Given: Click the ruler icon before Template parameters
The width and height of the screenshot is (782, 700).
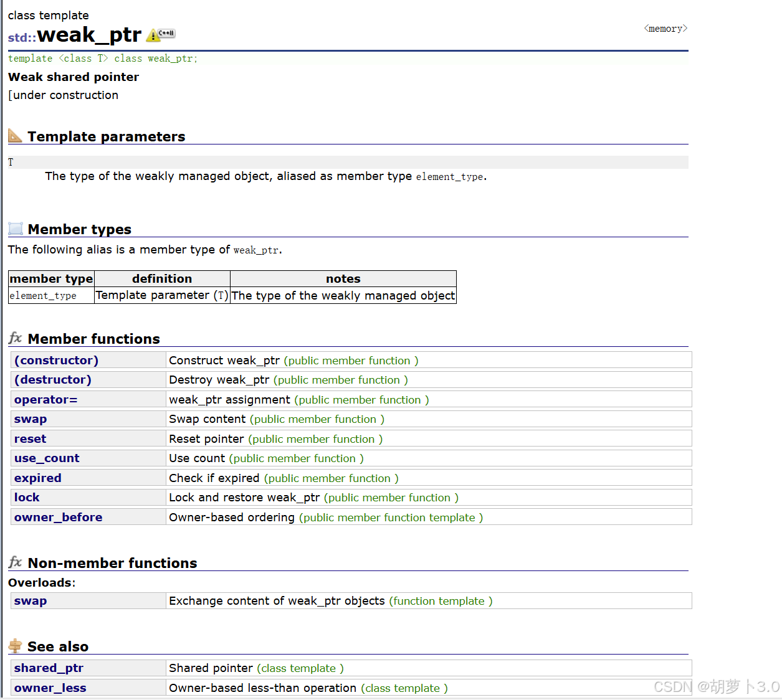Looking at the screenshot, I should 15,136.
